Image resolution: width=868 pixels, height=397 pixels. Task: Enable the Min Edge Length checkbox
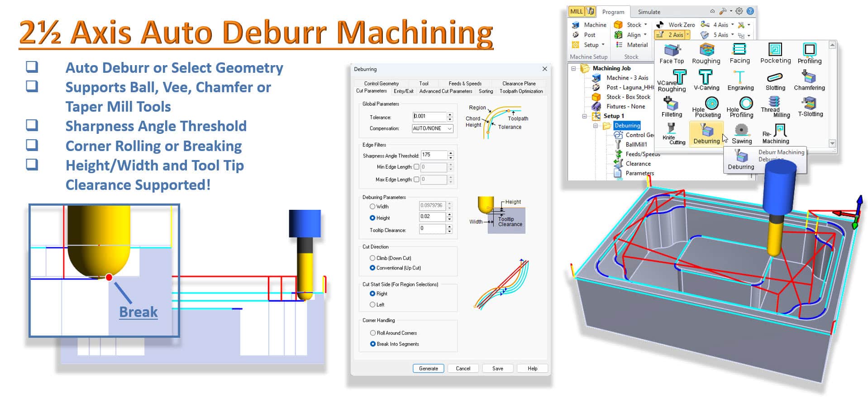(416, 167)
